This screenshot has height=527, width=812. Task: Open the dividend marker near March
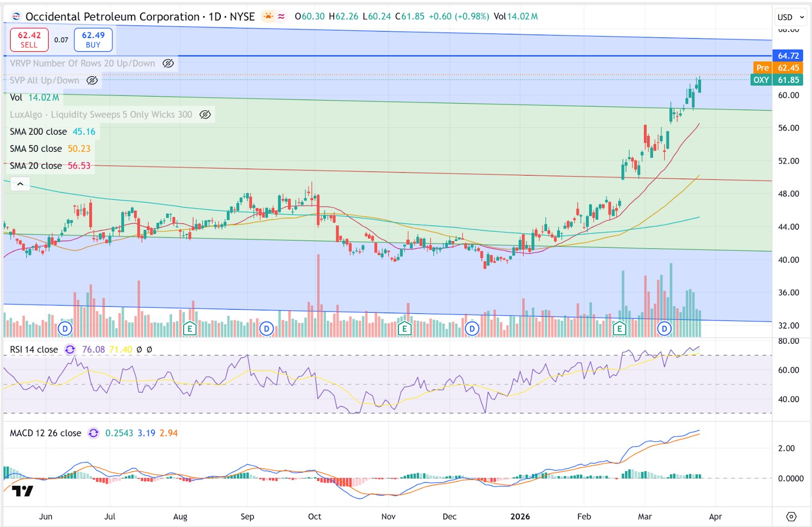click(x=664, y=328)
